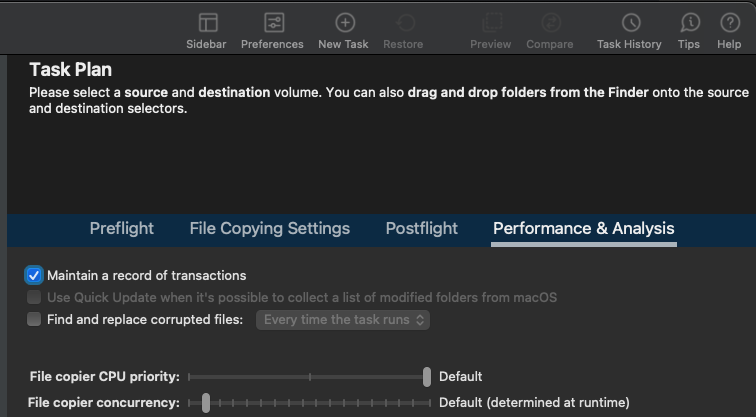
Task: Click the Restore toolbar icon
Action: (x=403, y=23)
